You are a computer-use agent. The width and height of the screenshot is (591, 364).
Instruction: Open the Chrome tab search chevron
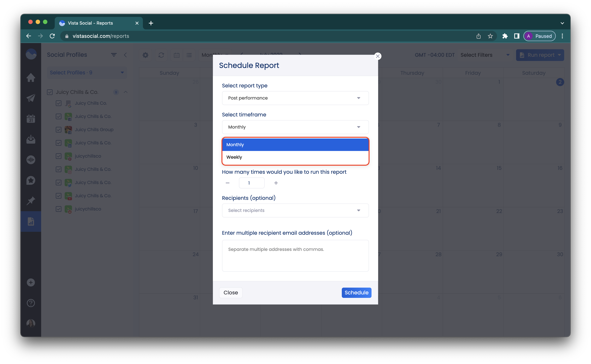(x=562, y=23)
